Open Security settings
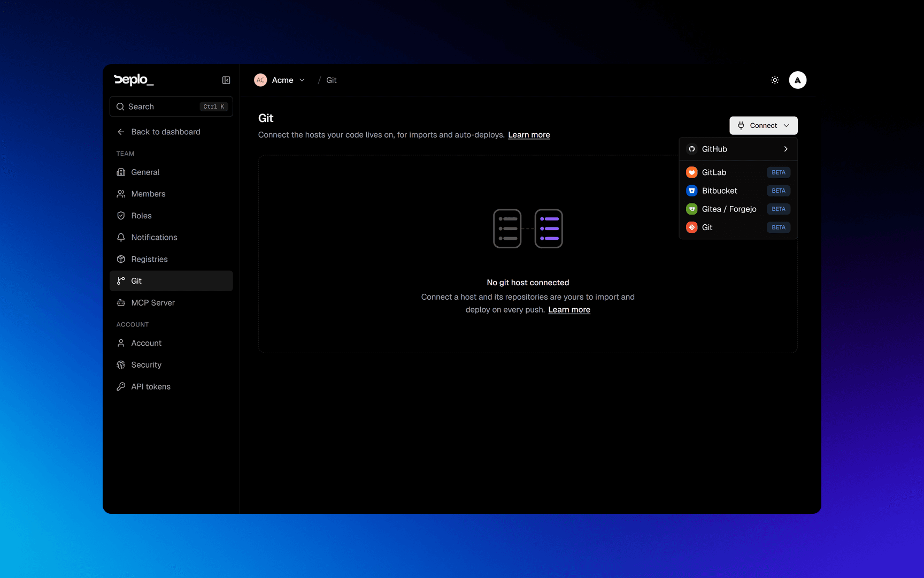 (x=171, y=365)
